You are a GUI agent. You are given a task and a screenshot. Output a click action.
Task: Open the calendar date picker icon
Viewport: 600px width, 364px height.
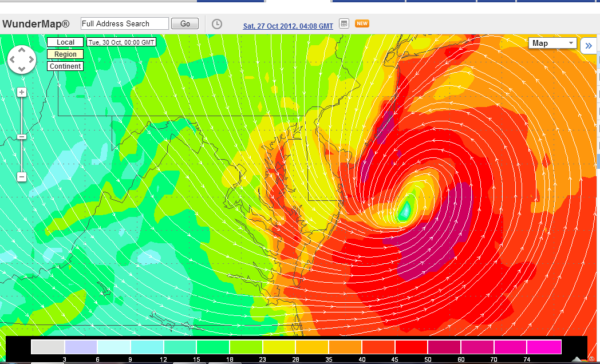[344, 23]
